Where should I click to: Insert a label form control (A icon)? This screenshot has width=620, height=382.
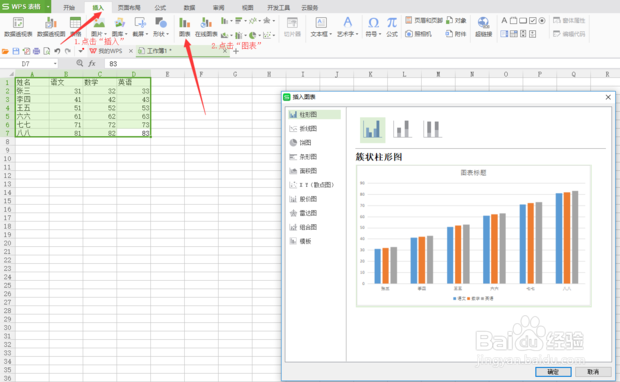(504, 21)
